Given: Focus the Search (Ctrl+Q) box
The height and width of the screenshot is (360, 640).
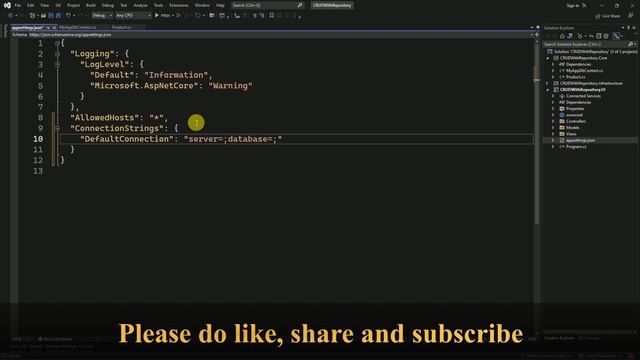Looking at the screenshot, I should [x=267, y=5].
